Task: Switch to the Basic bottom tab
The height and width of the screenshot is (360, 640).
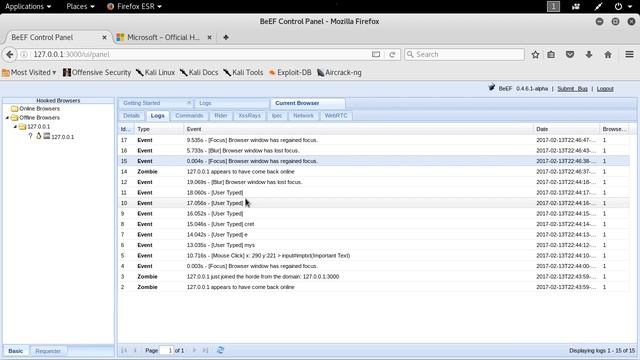Action: pyautogui.click(x=16, y=351)
